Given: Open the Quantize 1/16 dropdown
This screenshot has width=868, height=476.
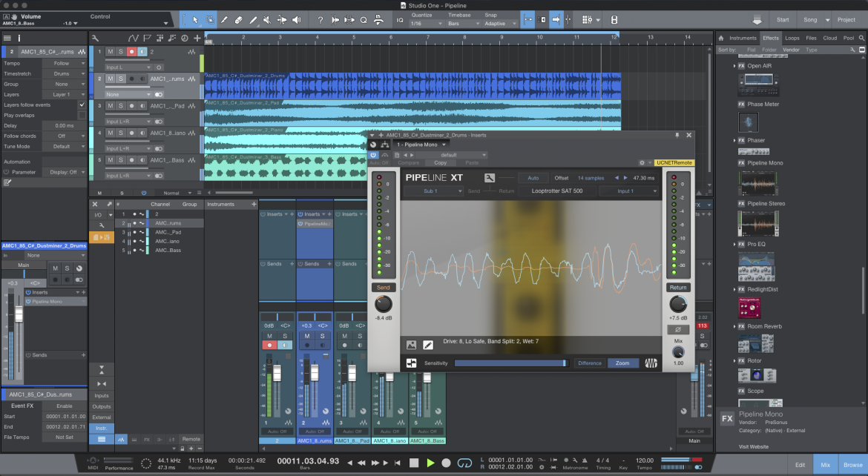Looking at the screenshot, I should [x=427, y=24].
